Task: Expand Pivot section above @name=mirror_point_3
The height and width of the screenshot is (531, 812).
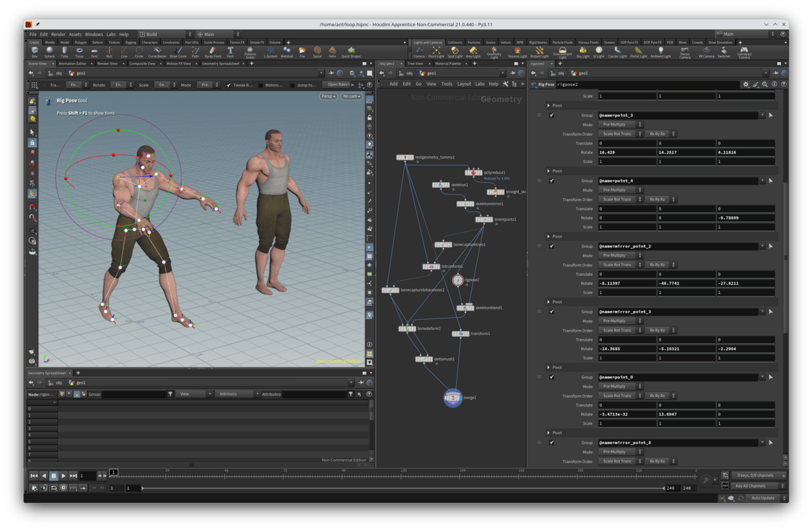Action: tap(549, 302)
